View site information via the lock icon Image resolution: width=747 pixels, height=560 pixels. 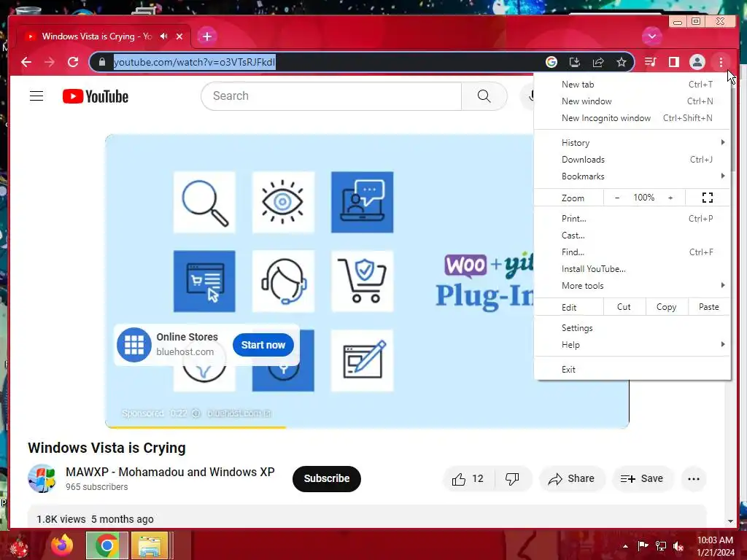coord(102,62)
